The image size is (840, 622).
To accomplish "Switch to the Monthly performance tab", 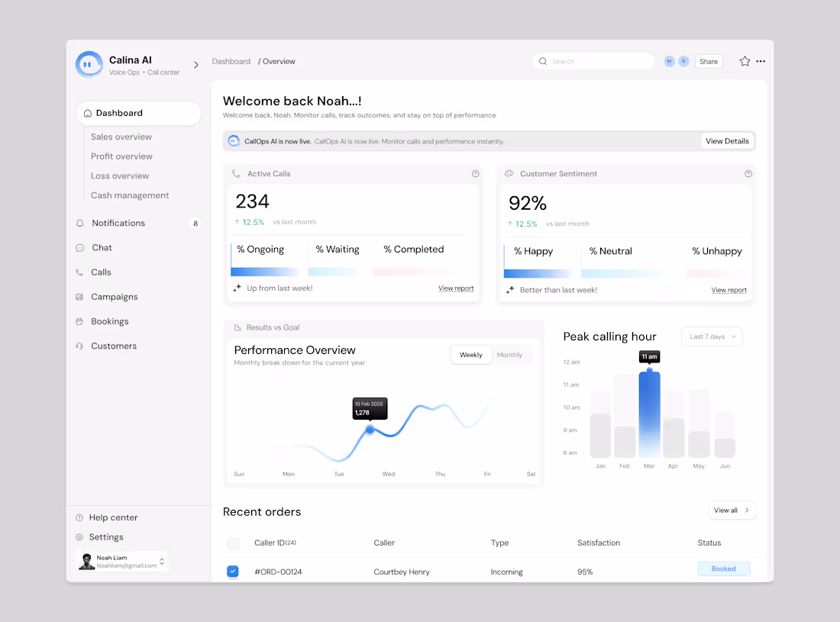I will [510, 354].
